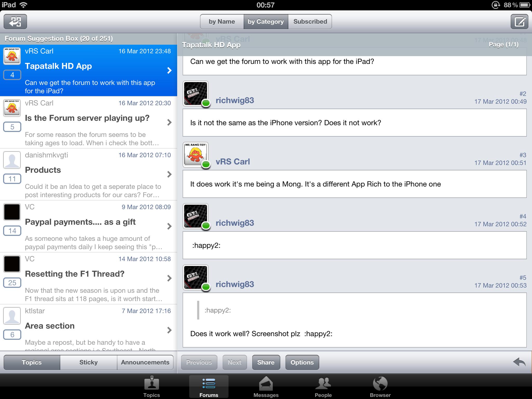Tap post number #2
The height and width of the screenshot is (399, 532).
[523, 94]
